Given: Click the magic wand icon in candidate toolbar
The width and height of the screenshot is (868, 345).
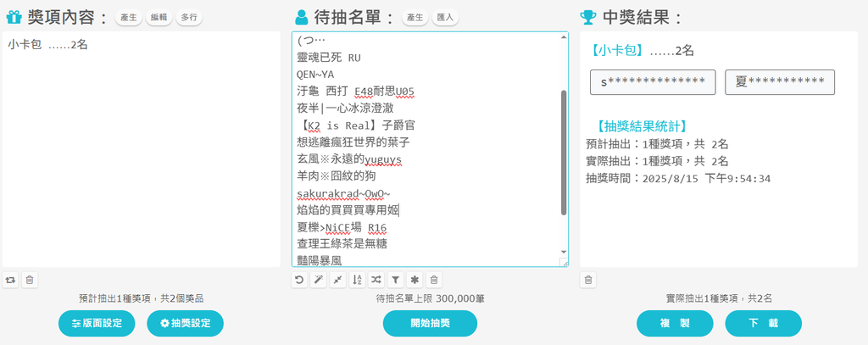Looking at the screenshot, I should click(x=318, y=279).
